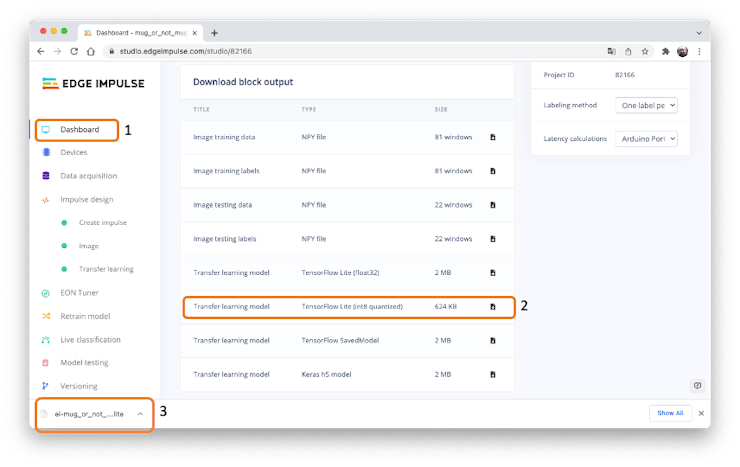The width and height of the screenshot is (740, 467).
Task: Select Image processing block
Action: pos(89,246)
